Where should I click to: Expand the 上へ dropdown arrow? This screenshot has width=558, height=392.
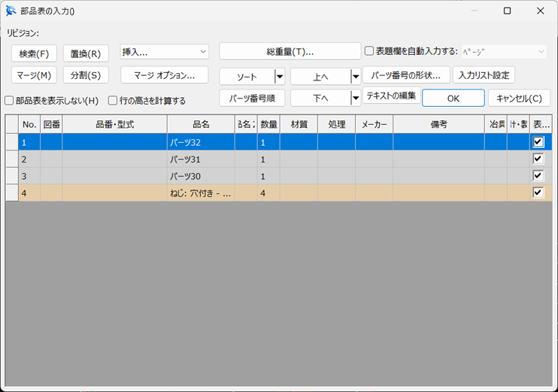click(356, 77)
